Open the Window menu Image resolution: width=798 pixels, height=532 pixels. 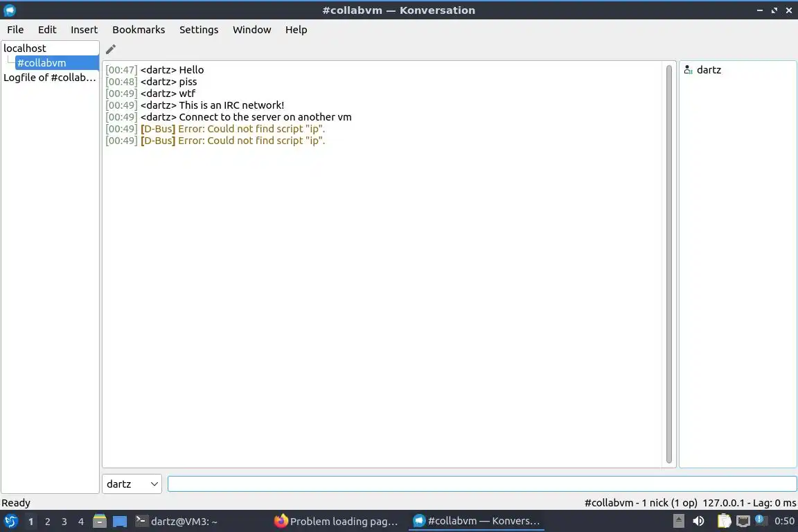(x=252, y=30)
